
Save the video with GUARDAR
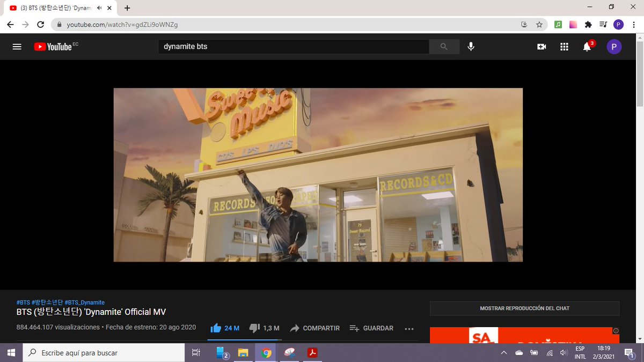[x=371, y=328]
